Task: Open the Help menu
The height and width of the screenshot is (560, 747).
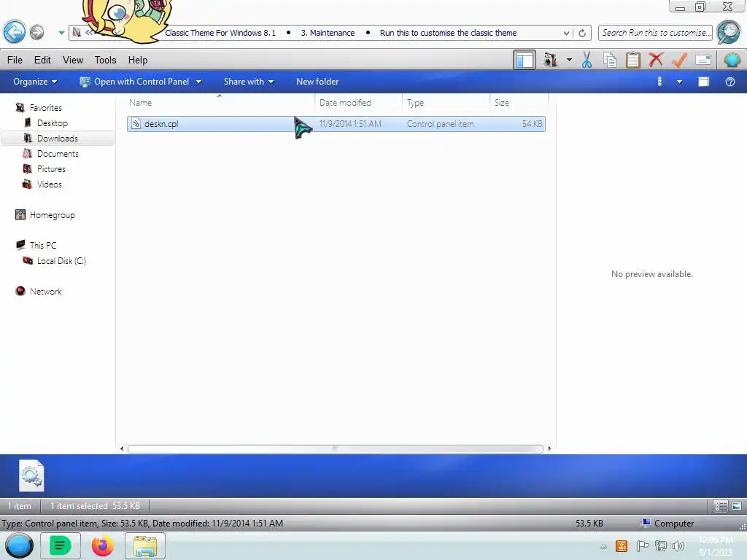Action: tap(138, 60)
